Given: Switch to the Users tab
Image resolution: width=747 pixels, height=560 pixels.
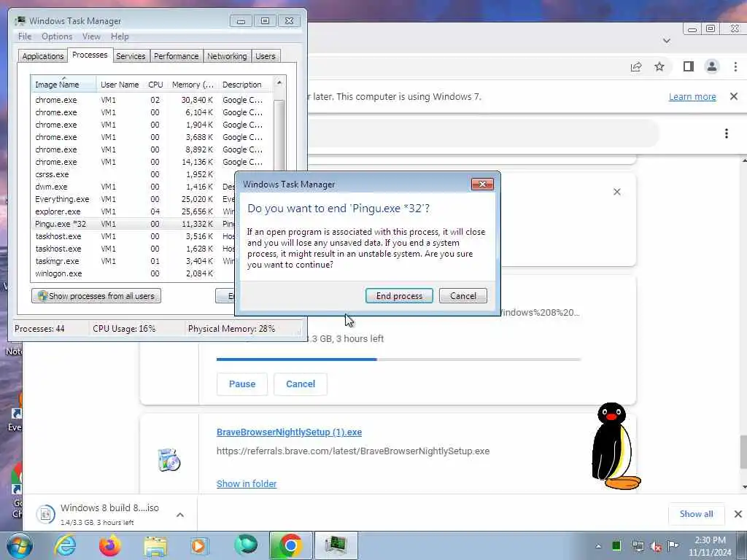Looking at the screenshot, I should pyautogui.click(x=266, y=55).
